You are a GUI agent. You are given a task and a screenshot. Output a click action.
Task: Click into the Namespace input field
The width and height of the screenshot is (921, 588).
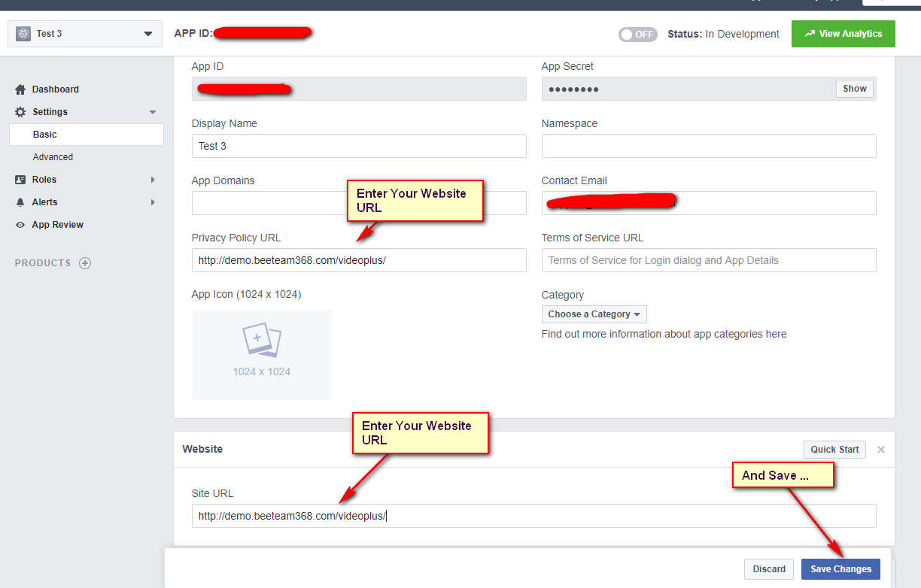708,146
